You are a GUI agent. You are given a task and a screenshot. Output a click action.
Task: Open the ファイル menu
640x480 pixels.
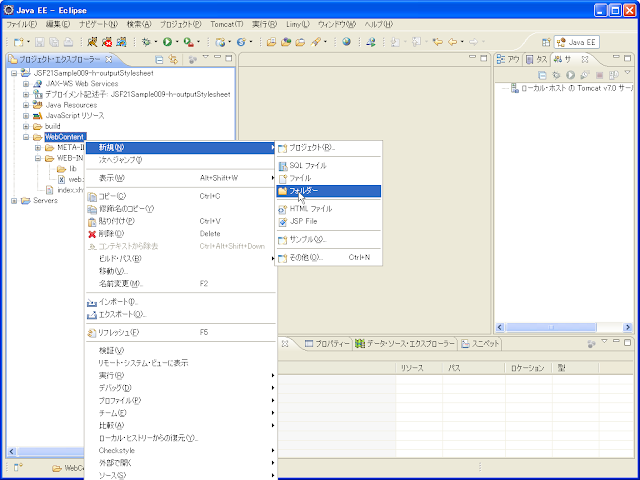click(22, 24)
